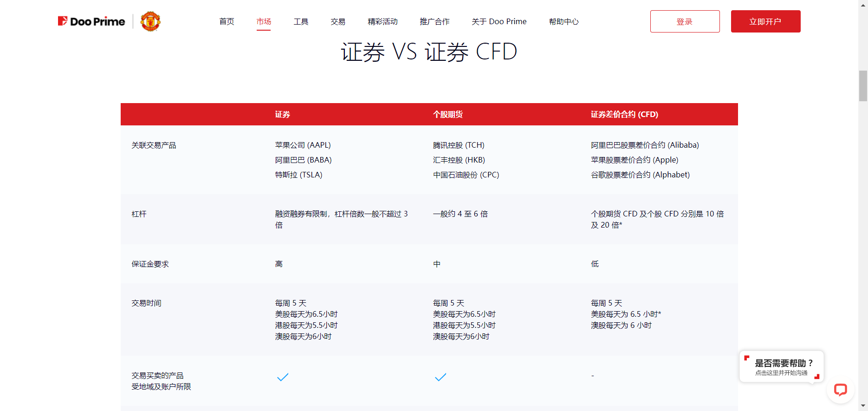Click the 关联交易产品 row label

tap(154, 145)
